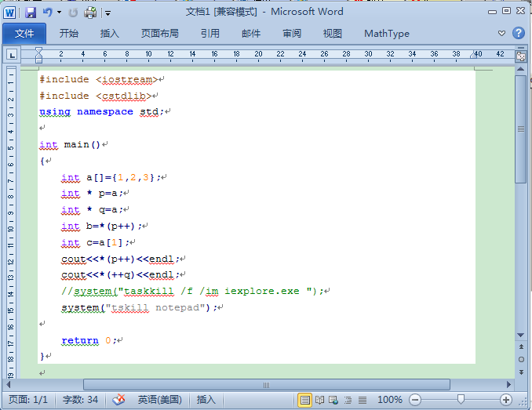This screenshot has height=410, width=532.
Task: Click the 页面: 1/1 status indicator
Action: (27, 400)
